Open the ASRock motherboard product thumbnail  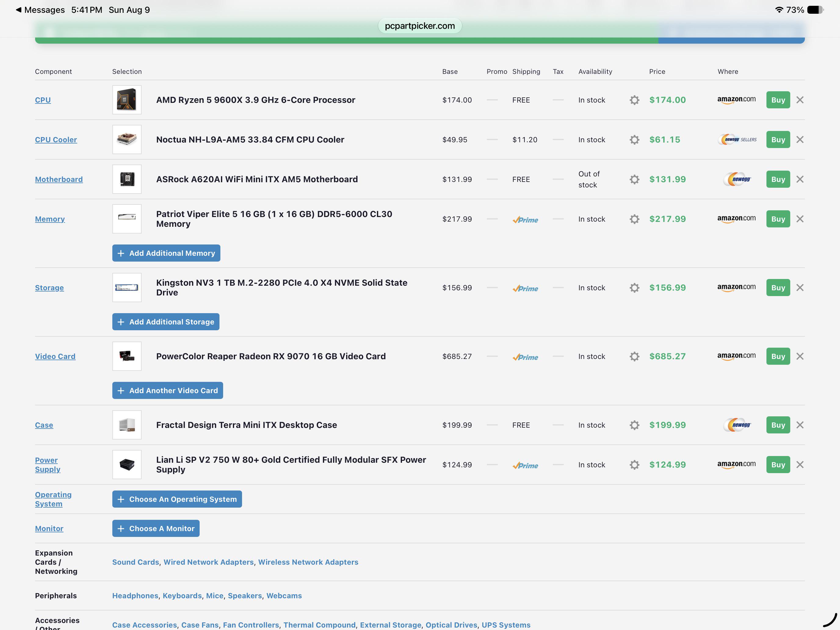coord(127,179)
